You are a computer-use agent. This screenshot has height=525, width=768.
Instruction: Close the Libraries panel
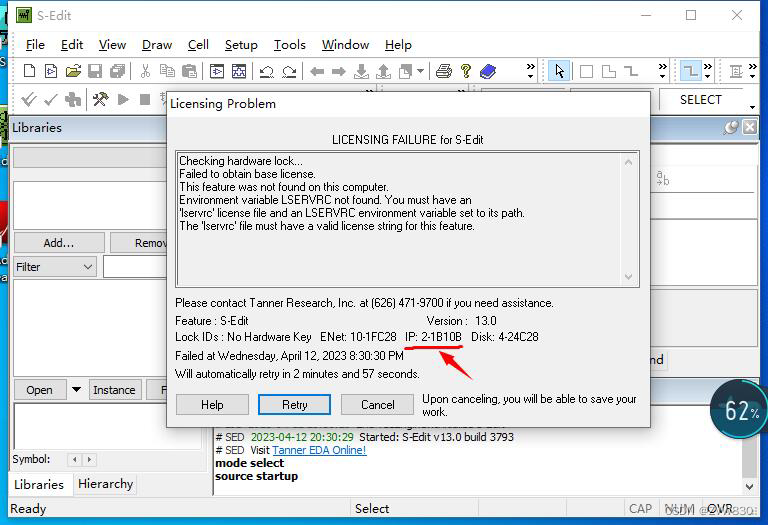(749, 128)
